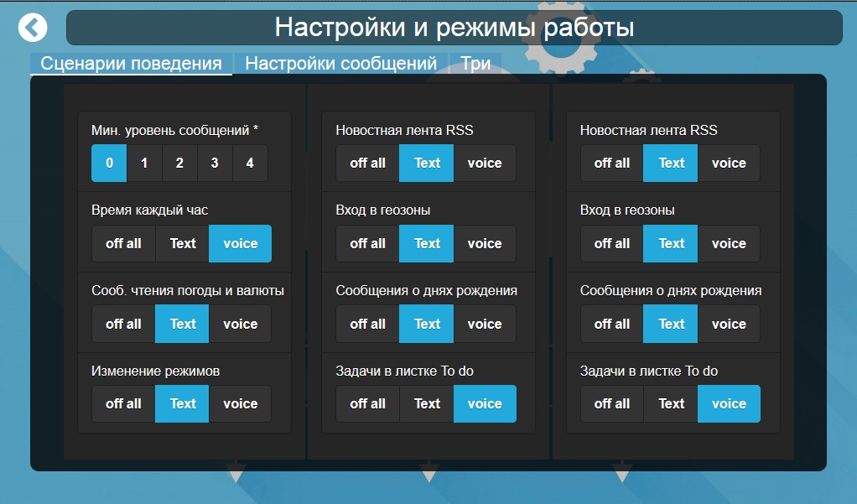Open the partly visible Три tab
Viewport: 857px width, 504px height.
click(475, 64)
